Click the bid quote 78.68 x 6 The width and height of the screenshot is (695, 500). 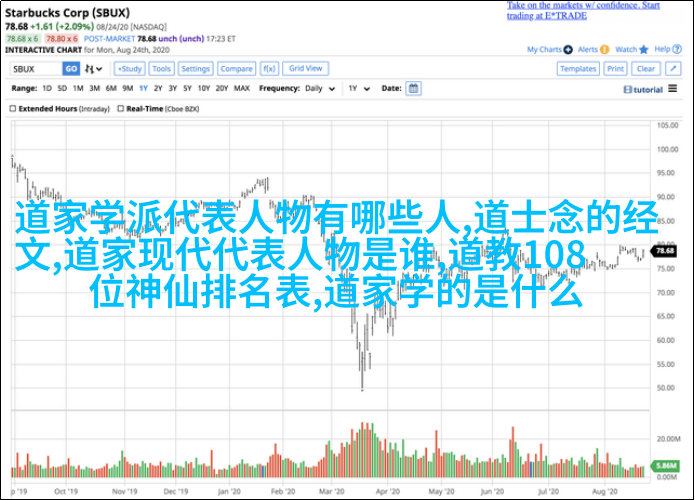pos(23,39)
